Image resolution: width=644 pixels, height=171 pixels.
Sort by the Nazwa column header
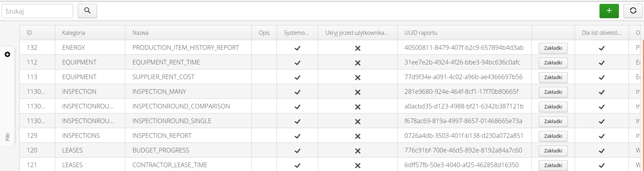140,33
